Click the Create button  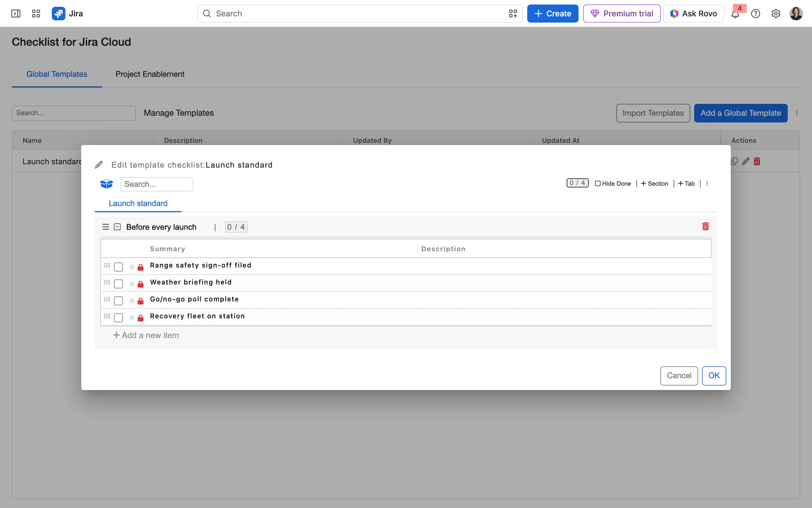pos(553,14)
